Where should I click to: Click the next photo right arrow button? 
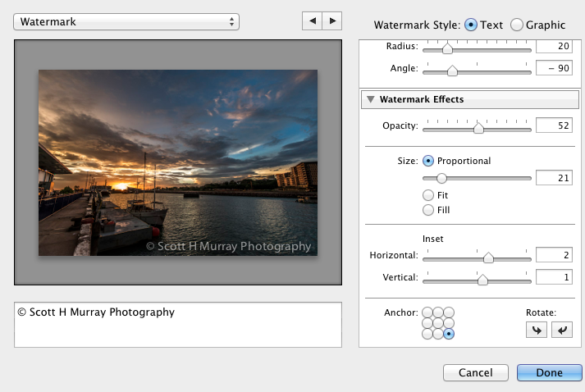(331, 21)
